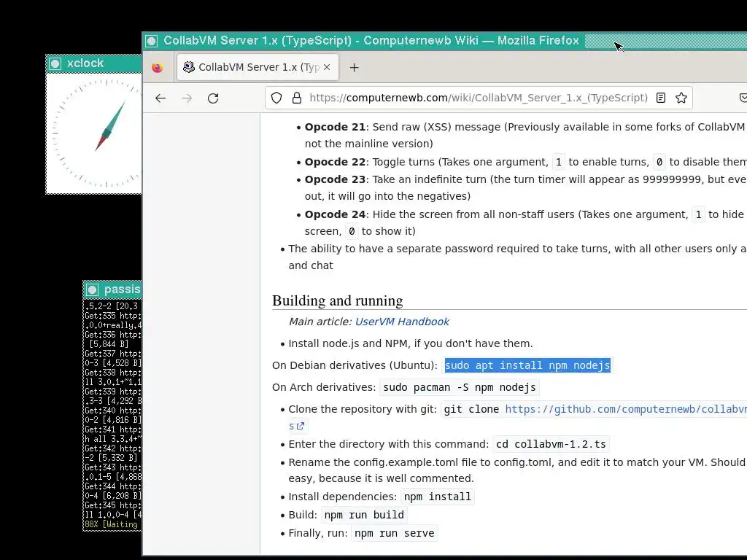Open the tracking protection shield icon
Image resolution: width=747 pixels, height=560 pixels.
pyautogui.click(x=276, y=98)
